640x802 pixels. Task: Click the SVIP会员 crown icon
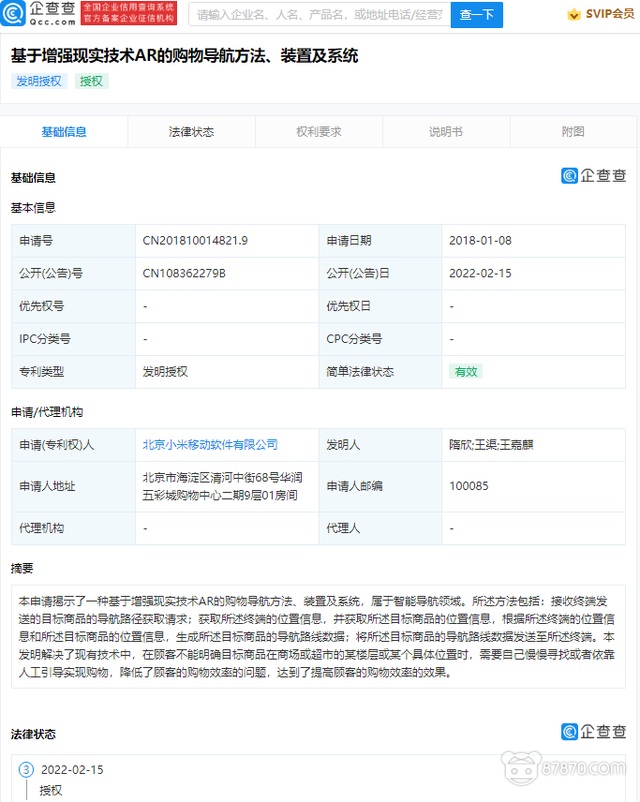coord(574,14)
